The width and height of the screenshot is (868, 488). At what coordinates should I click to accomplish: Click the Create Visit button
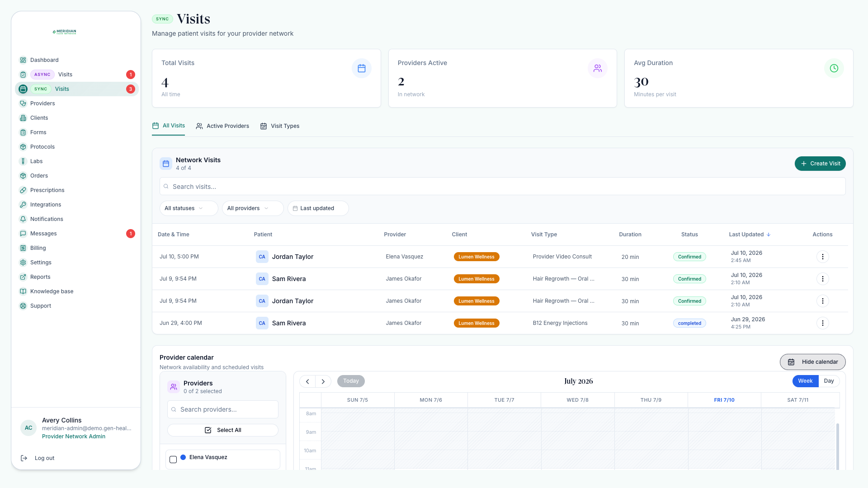pos(820,164)
